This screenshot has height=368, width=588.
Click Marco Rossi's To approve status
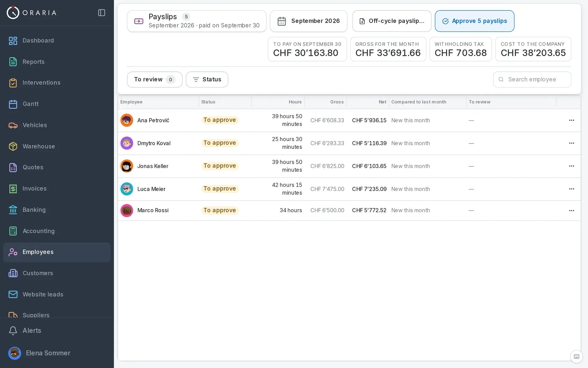point(220,210)
